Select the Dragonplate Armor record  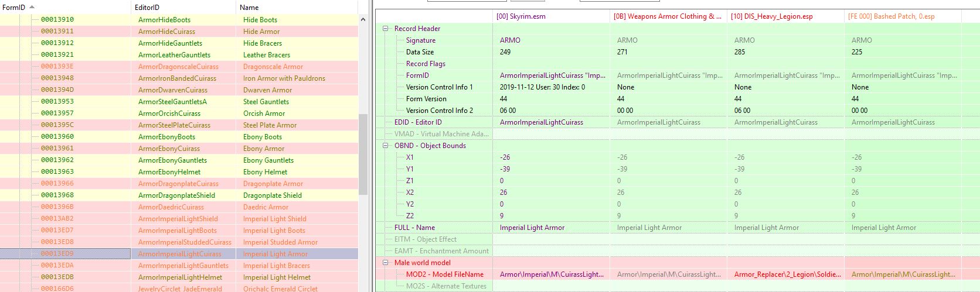(179, 183)
